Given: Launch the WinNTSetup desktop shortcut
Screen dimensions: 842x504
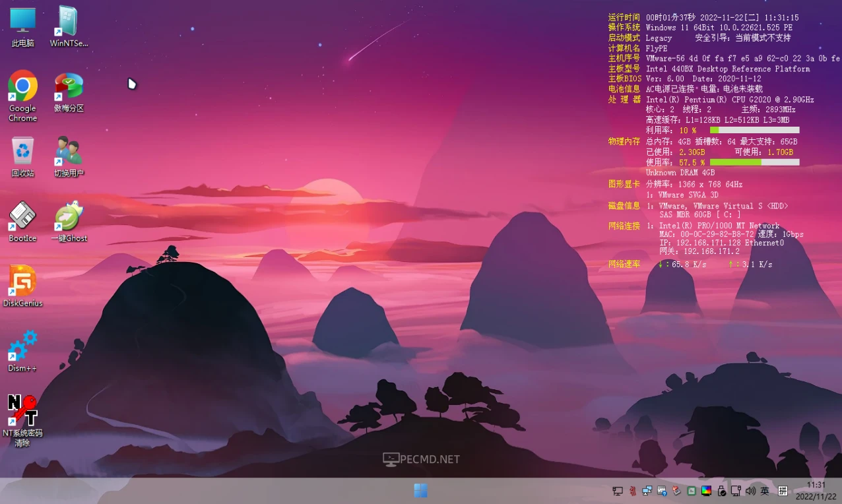Looking at the screenshot, I should pos(69,26).
